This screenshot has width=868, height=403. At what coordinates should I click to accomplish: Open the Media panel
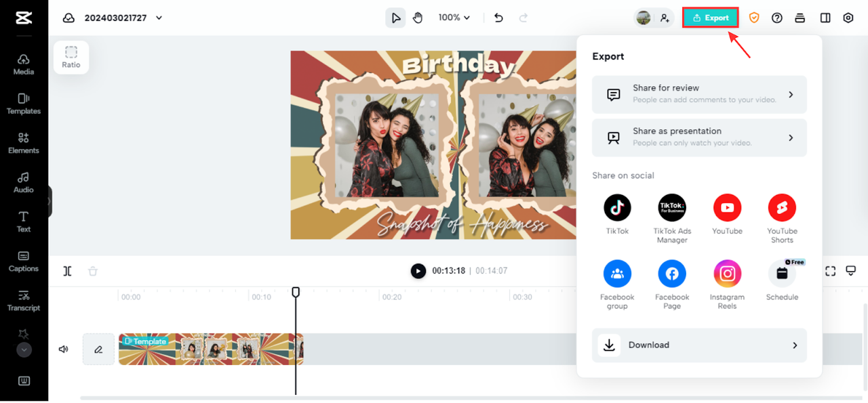[x=24, y=64]
